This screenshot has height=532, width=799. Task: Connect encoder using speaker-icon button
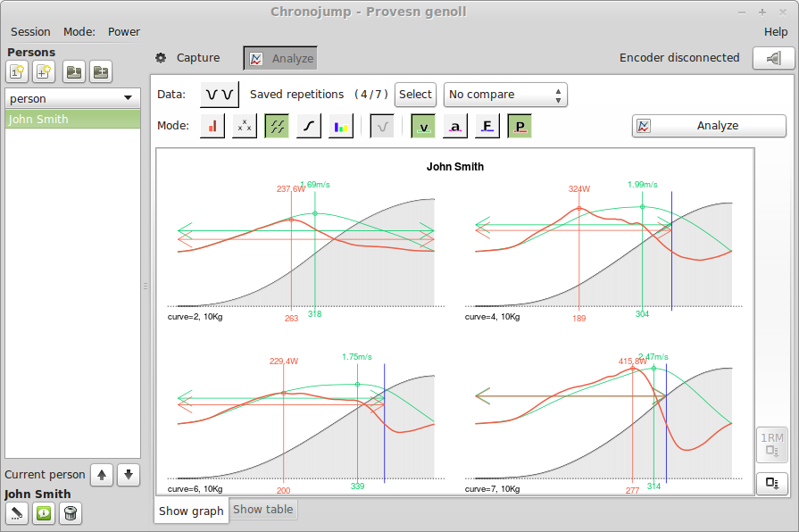pyautogui.click(x=773, y=58)
